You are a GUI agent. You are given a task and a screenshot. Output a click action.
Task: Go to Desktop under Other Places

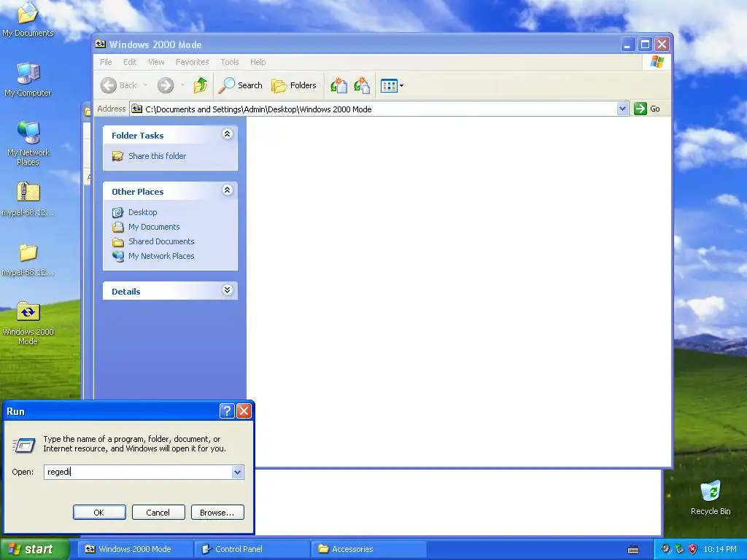point(142,212)
